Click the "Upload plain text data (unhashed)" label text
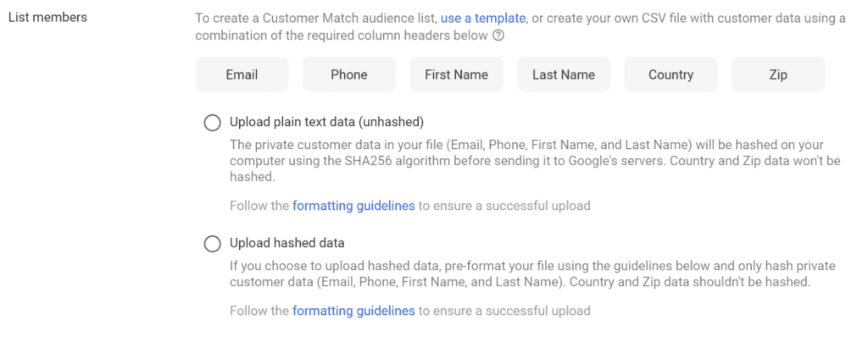The image size is (868, 348). tap(326, 123)
